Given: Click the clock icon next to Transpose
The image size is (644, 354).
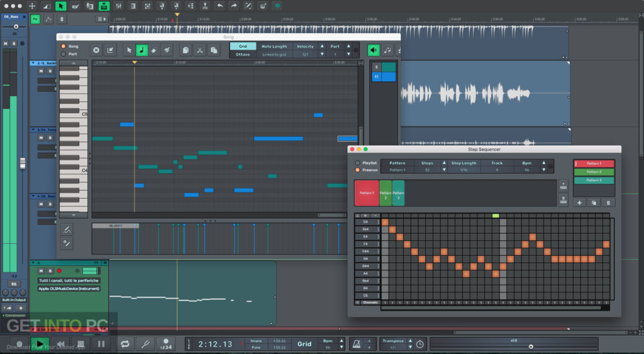Looking at the screenshot, I should pos(419,344).
